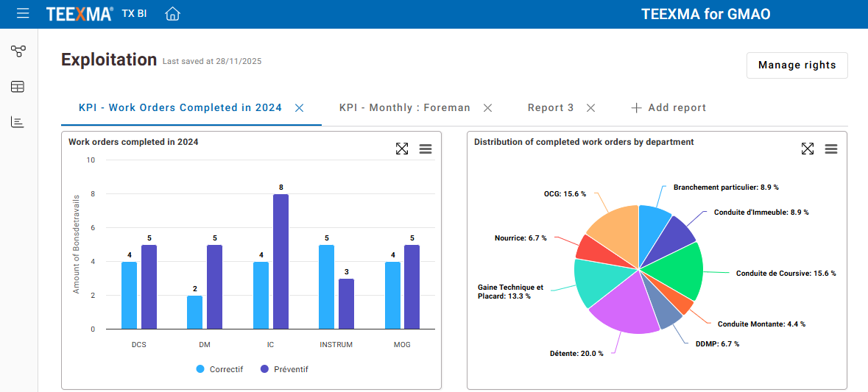
Task: Click the TEEXMA logo
Action: [x=80, y=14]
